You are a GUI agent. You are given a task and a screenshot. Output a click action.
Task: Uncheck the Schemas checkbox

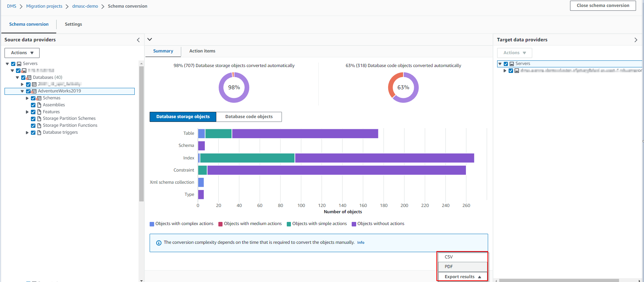coord(33,98)
